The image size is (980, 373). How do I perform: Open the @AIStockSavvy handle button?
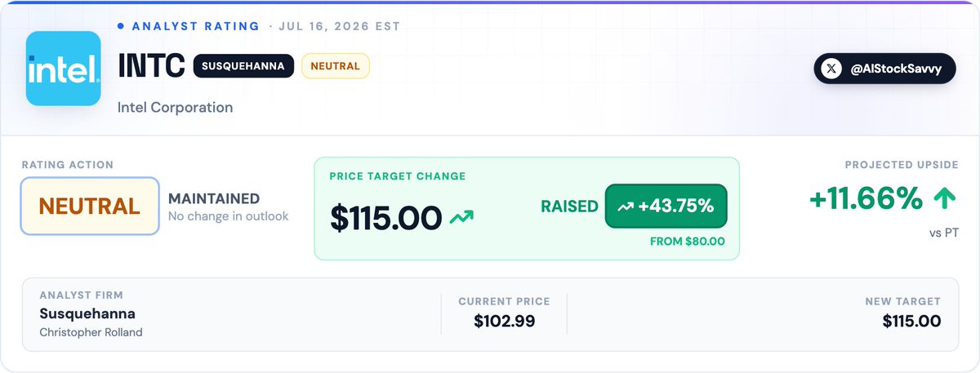pyautogui.click(x=884, y=69)
